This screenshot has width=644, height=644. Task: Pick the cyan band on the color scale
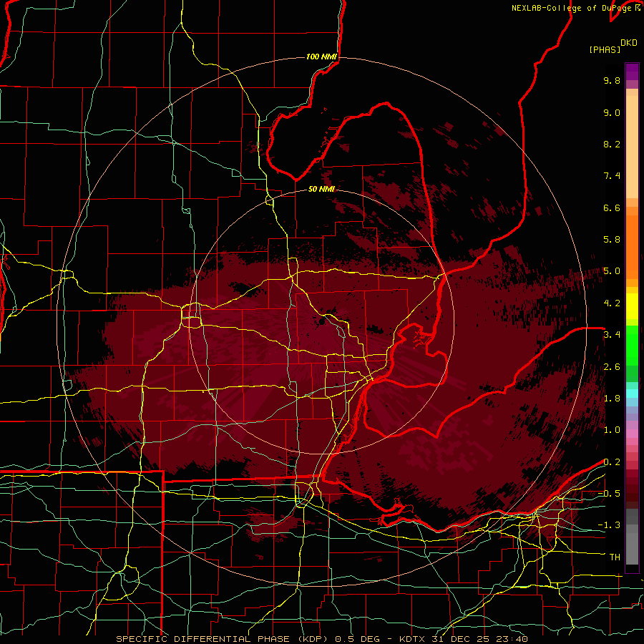point(632,394)
